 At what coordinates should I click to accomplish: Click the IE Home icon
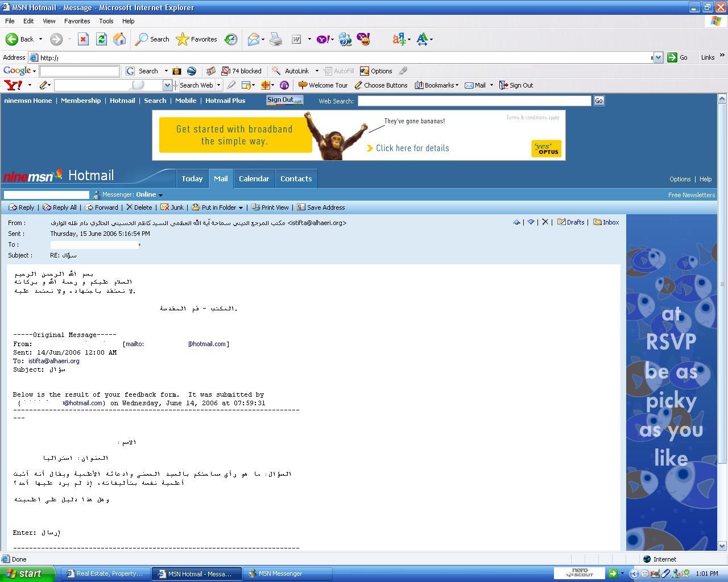[119, 39]
